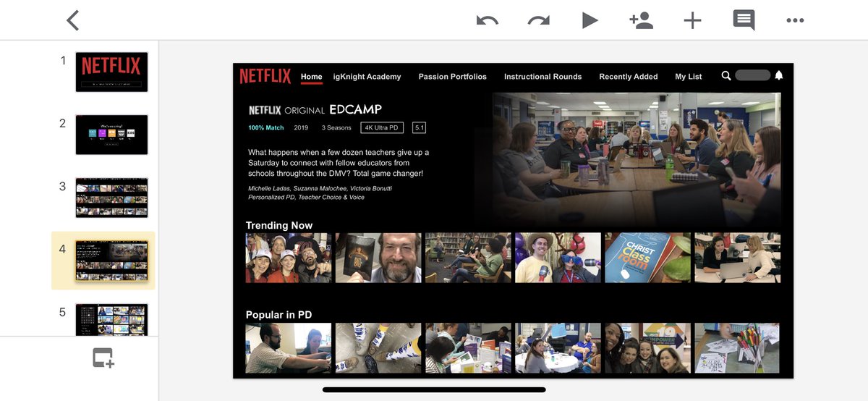Click Trending Now bearded man photo
The image size is (868, 401).
(378, 258)
